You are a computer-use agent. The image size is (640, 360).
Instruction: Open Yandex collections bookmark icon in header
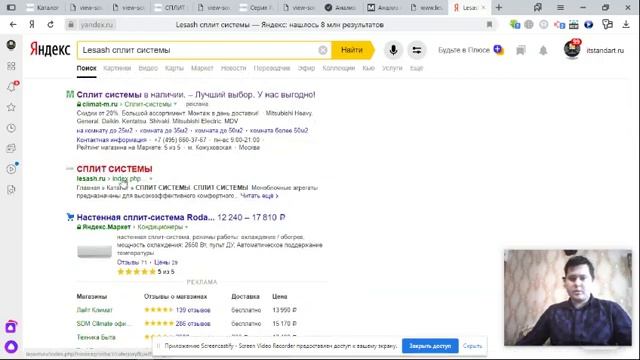[520, 51]
